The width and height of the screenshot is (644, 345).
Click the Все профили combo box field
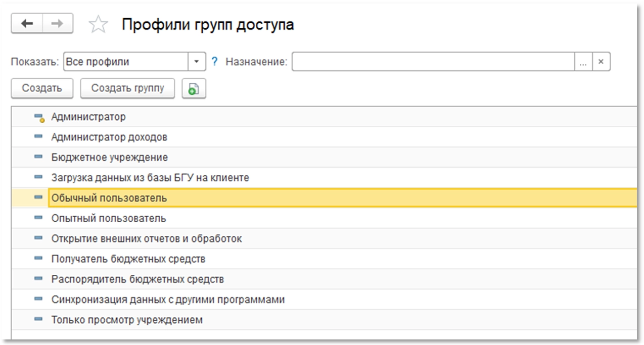click(x=126, y=62)
